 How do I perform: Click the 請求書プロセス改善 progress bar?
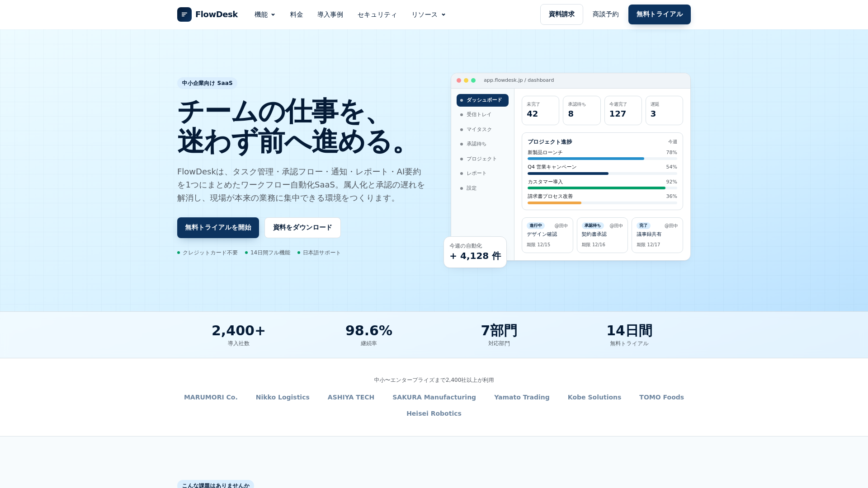[x=602, y=203]
